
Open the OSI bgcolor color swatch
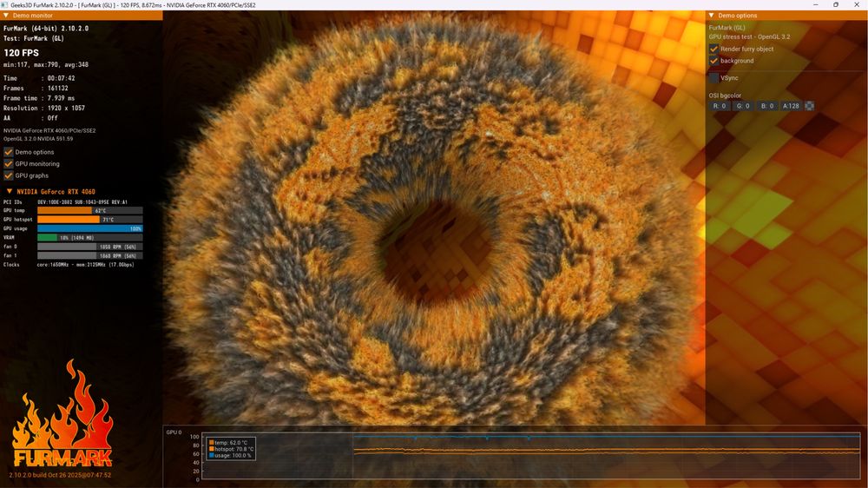tap(809, 106)
